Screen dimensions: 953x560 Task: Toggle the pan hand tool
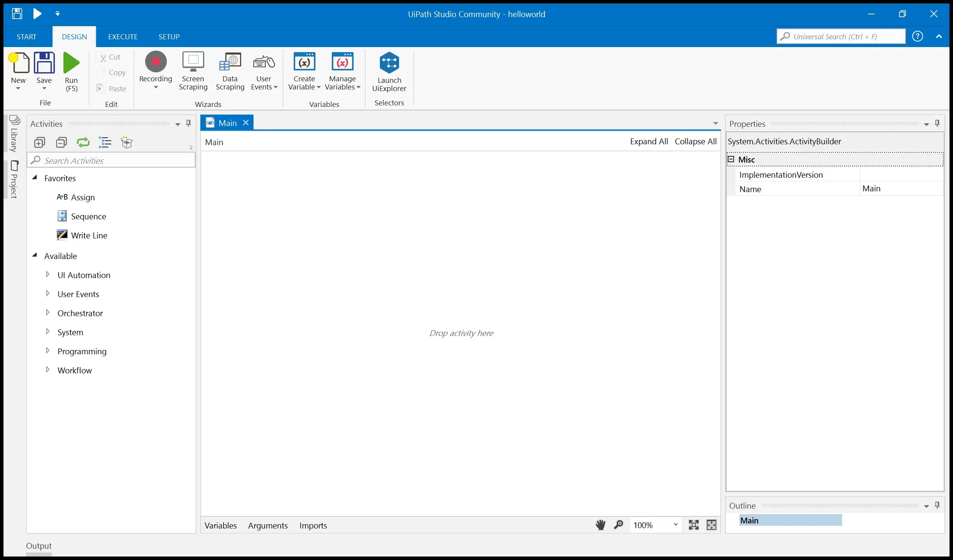click(x=601, y=525)
